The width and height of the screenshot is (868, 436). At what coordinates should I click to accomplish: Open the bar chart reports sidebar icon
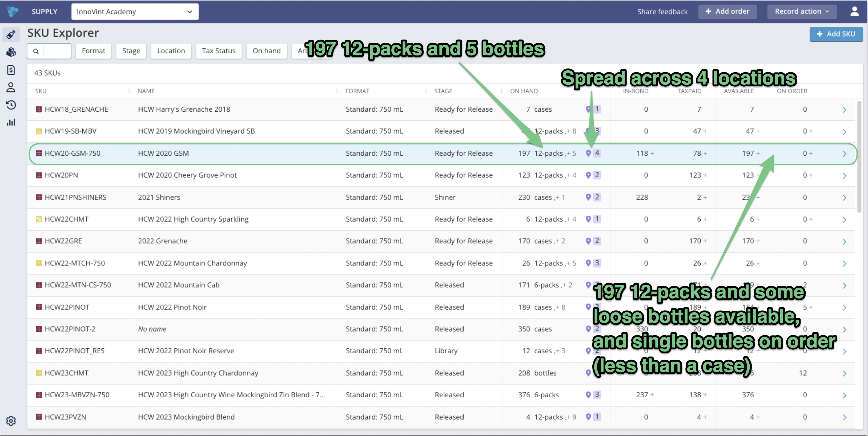coord(11,122)
